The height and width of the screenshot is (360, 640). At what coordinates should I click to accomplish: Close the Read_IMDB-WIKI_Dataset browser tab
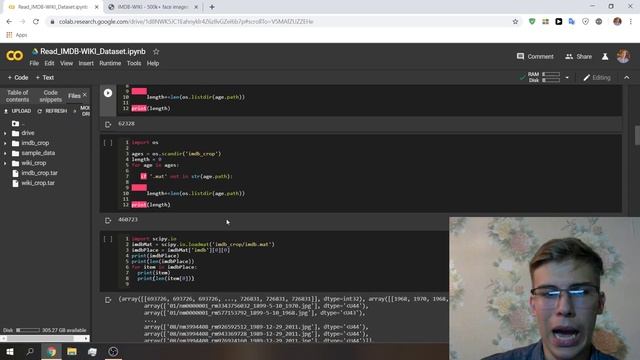click(x=96, y=7)
